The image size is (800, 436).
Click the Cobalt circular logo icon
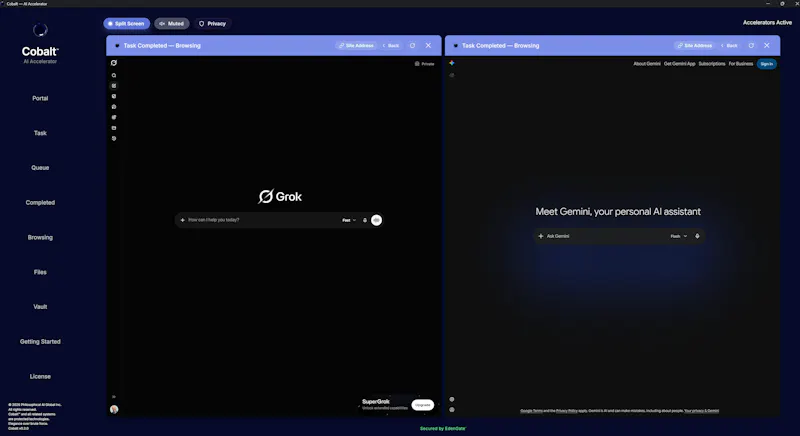coord(40,30)
